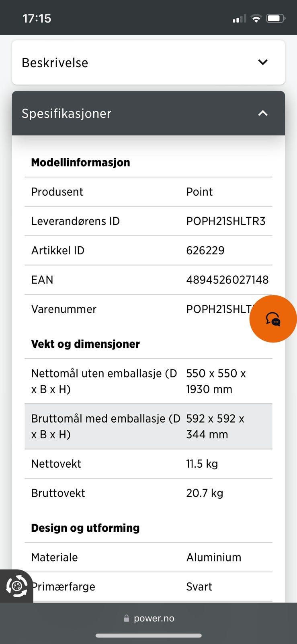Viewport: 297px width, 644px height.
Task: Tap the highlighted Bruttomål med emballasje row
Action: point(148,426)
